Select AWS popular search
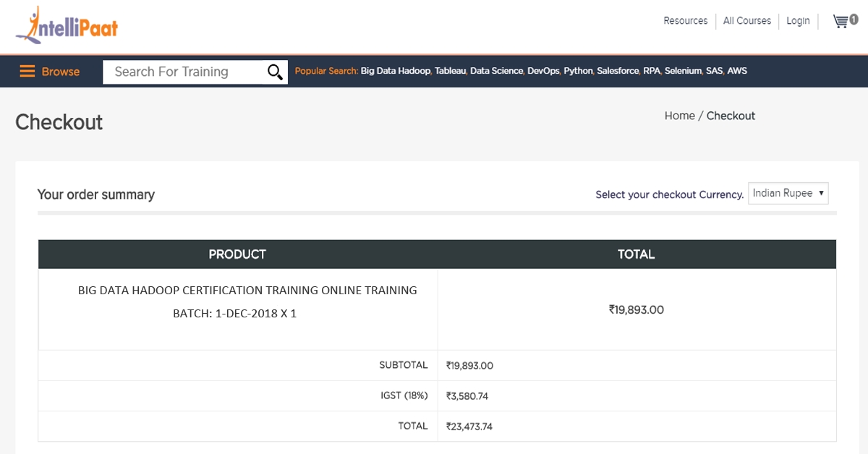The height and width of the screenshot is (454, 868). (737, 71)
